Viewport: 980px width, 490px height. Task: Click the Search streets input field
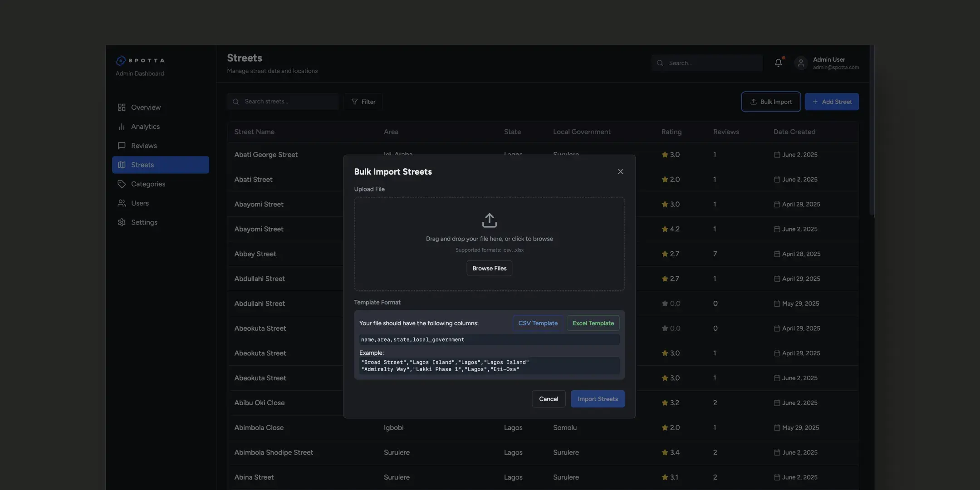pyautogui.click(x=282, y=101)
